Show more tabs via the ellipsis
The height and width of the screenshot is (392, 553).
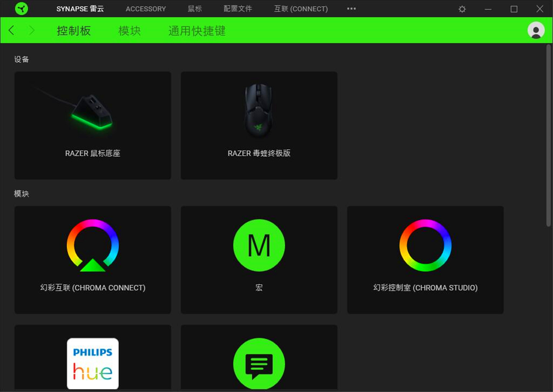point(351,8)
